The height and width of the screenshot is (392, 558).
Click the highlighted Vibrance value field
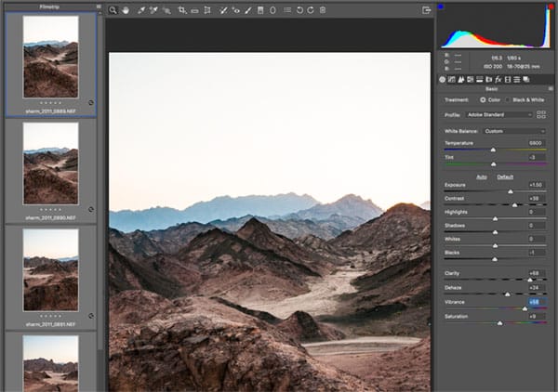click(537, 302)
